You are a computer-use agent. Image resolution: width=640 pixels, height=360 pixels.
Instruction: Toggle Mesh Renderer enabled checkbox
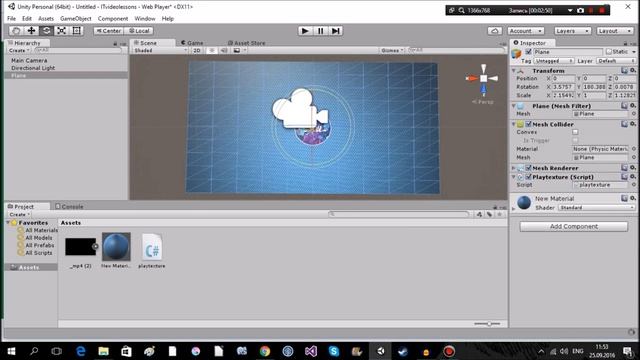click(529, 168)
